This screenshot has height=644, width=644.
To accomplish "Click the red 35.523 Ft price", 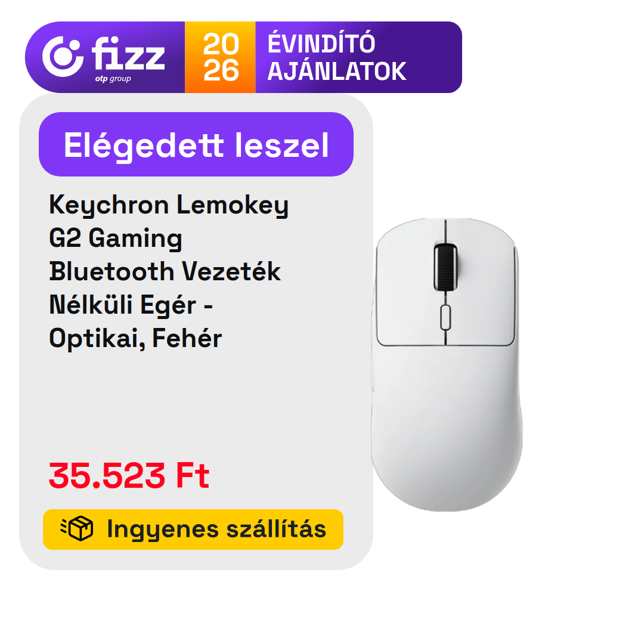I will coord(129,475).
